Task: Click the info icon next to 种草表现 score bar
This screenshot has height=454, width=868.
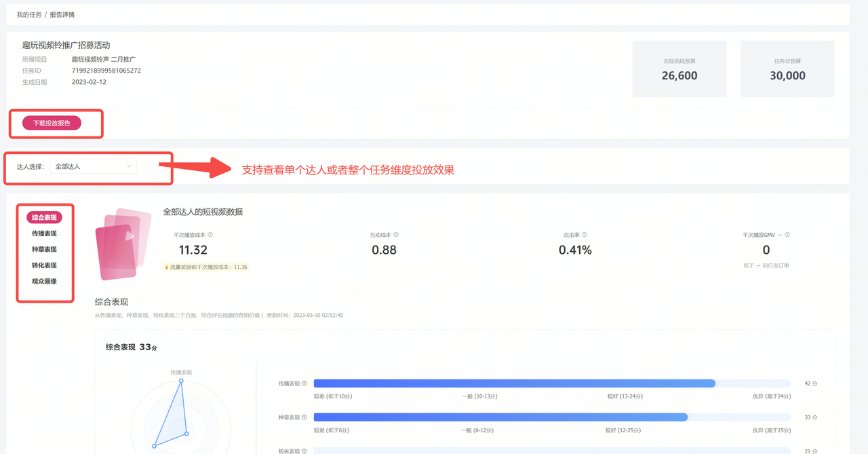Action: [304, 417]
